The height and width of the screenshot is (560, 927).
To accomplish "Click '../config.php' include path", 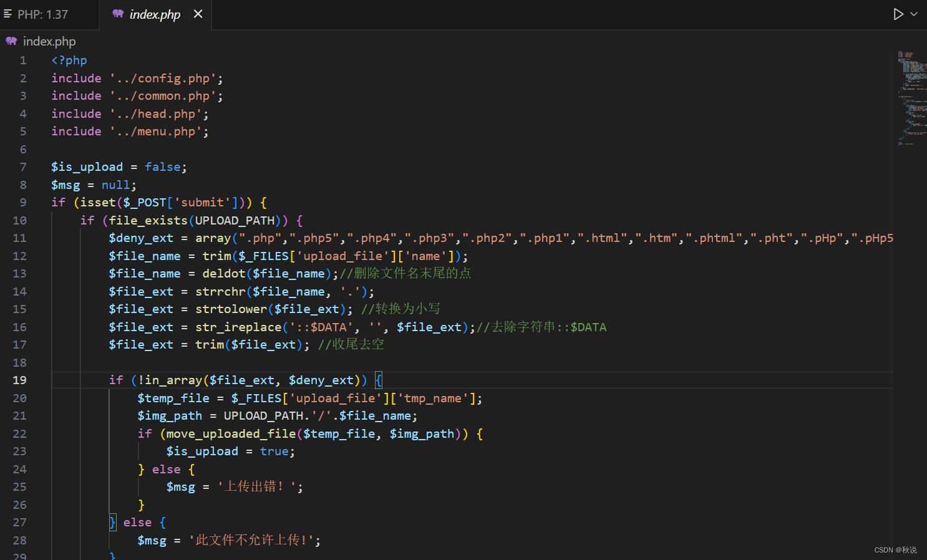I will (x=163, y=79).
